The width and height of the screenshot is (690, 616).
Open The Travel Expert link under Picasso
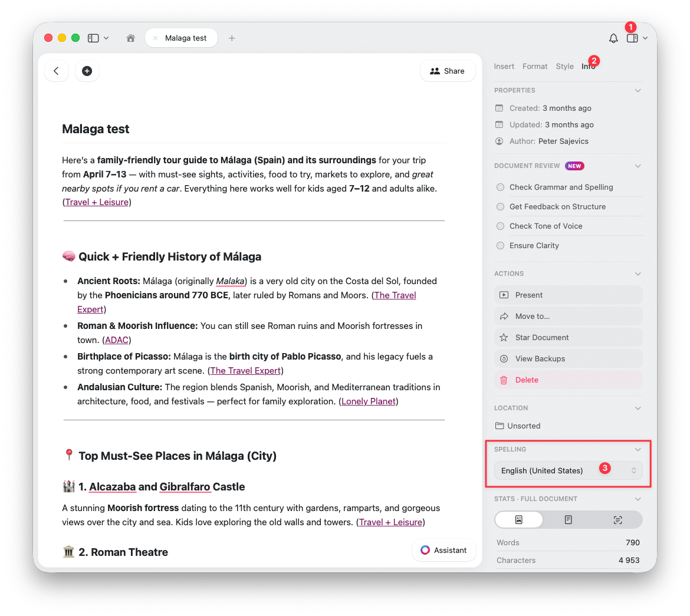pyautogui.click(x=245, y=370)
